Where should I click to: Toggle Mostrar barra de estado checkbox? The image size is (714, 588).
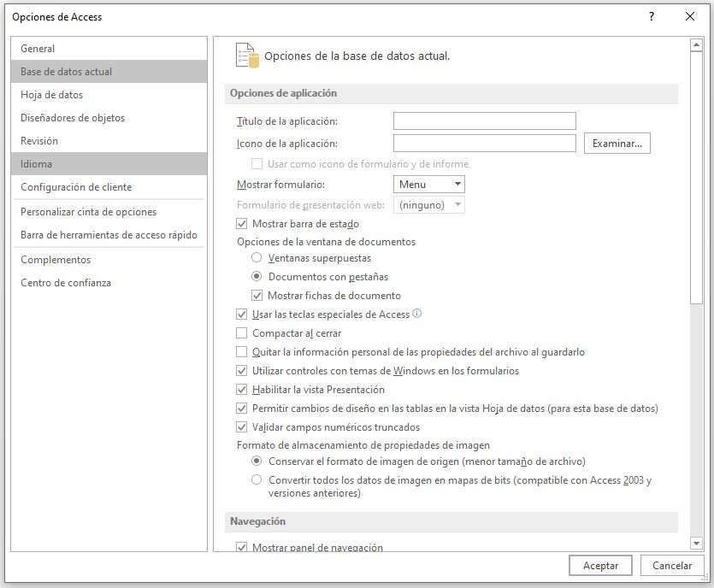[x=241, y=223]
